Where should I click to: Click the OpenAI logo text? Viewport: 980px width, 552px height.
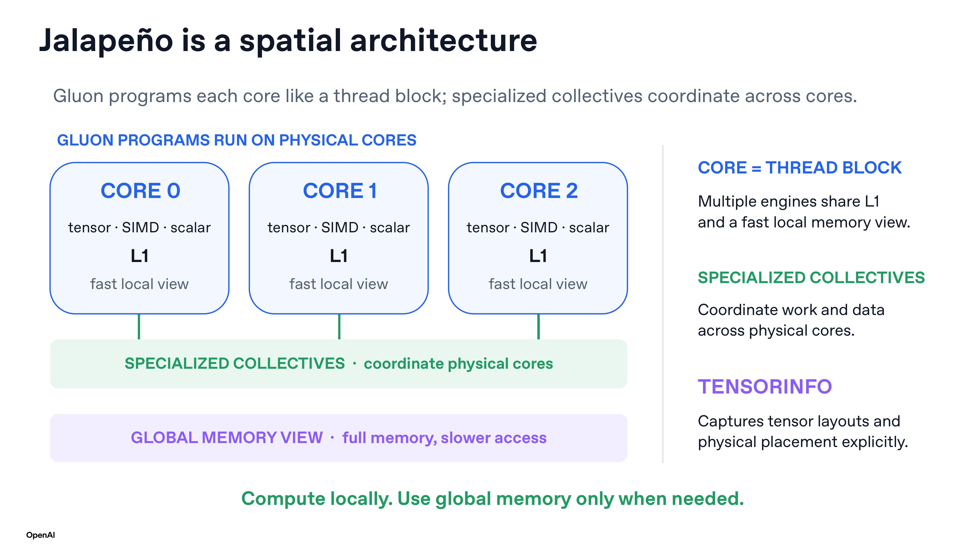click(41, 535)
